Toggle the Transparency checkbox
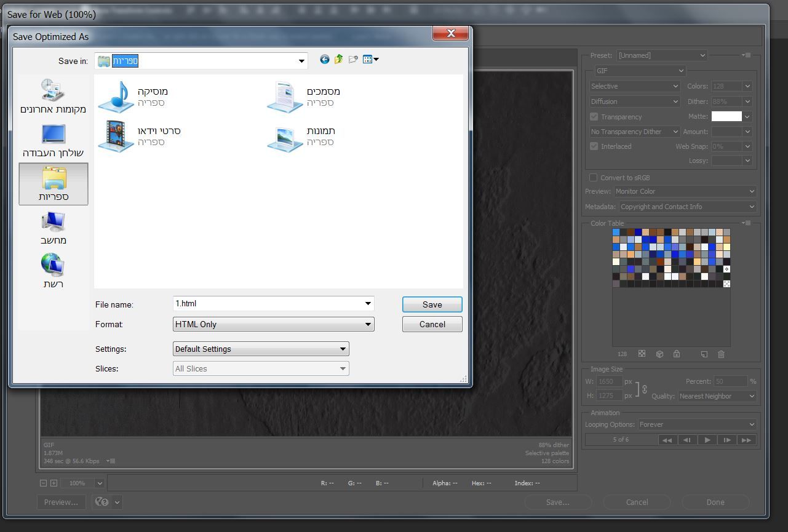The width and height of the screenshot is (788, 532). click(x=594, y=117)
